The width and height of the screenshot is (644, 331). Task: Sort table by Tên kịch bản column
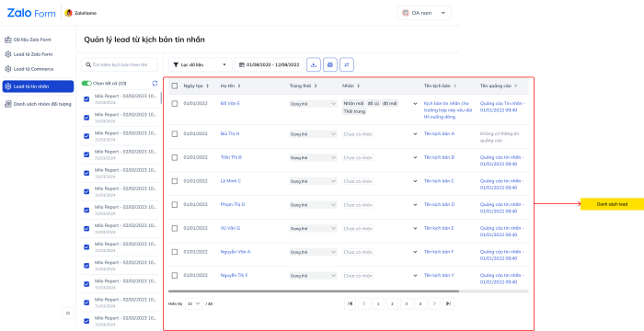pyautogui.click(x=455, y=86)
